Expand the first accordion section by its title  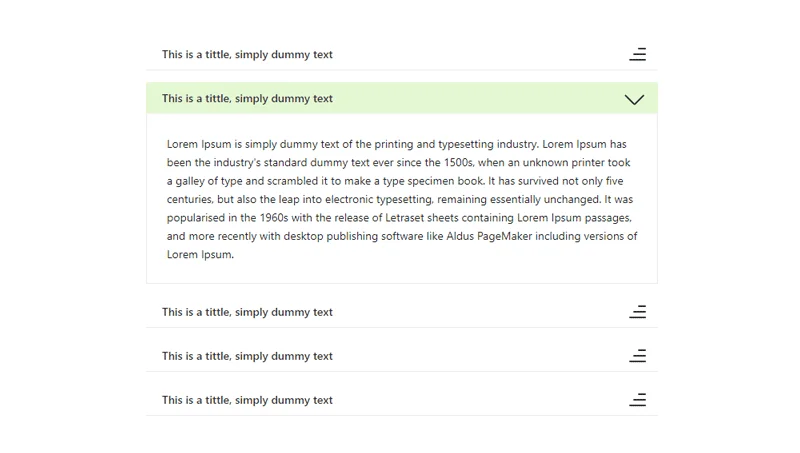tap(247, 55)
